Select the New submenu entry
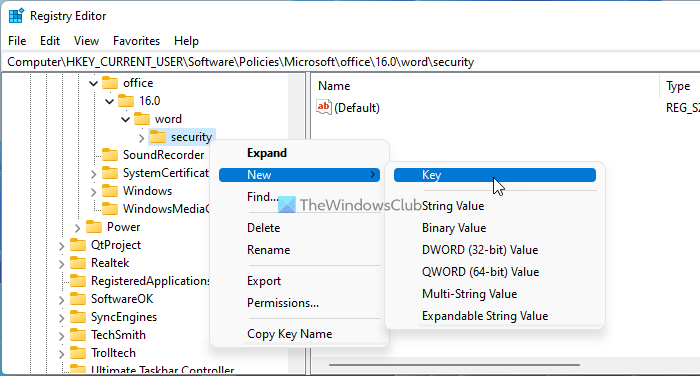The height and width of the screenshot is (376, 700). coord(299,175)
